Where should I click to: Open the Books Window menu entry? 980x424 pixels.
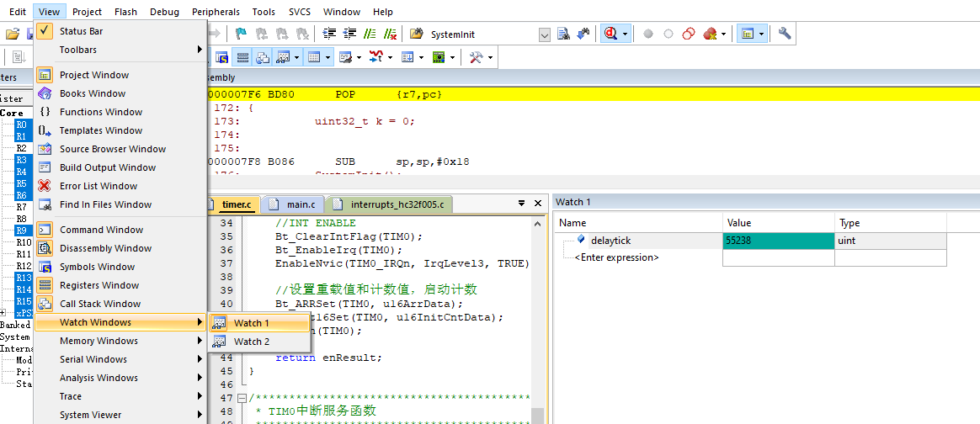coord(120,93)
